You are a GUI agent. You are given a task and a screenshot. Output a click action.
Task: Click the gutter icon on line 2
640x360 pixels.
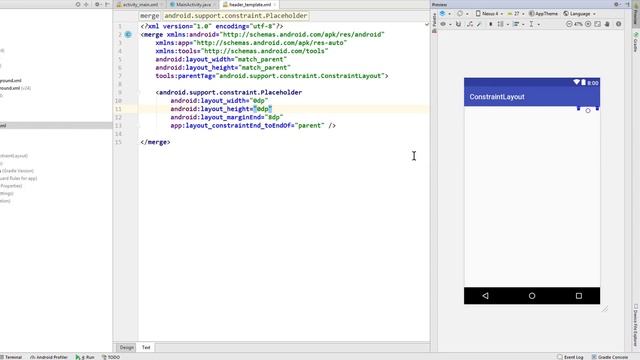[x=128, y=35]
